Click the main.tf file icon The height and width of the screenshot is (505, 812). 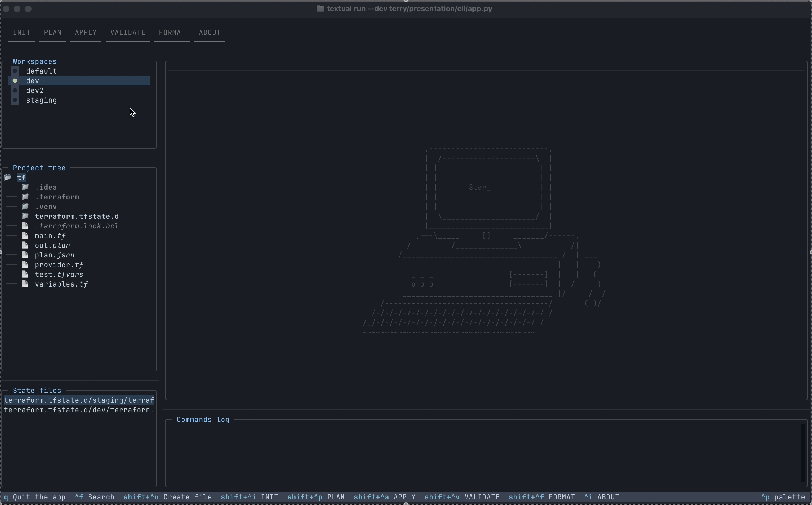(25, 235)
